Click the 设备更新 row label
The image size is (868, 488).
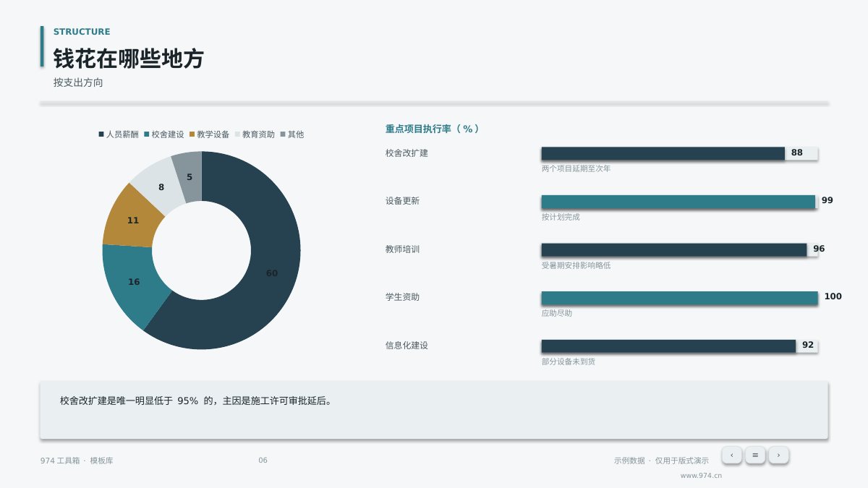tap(402, 201)
